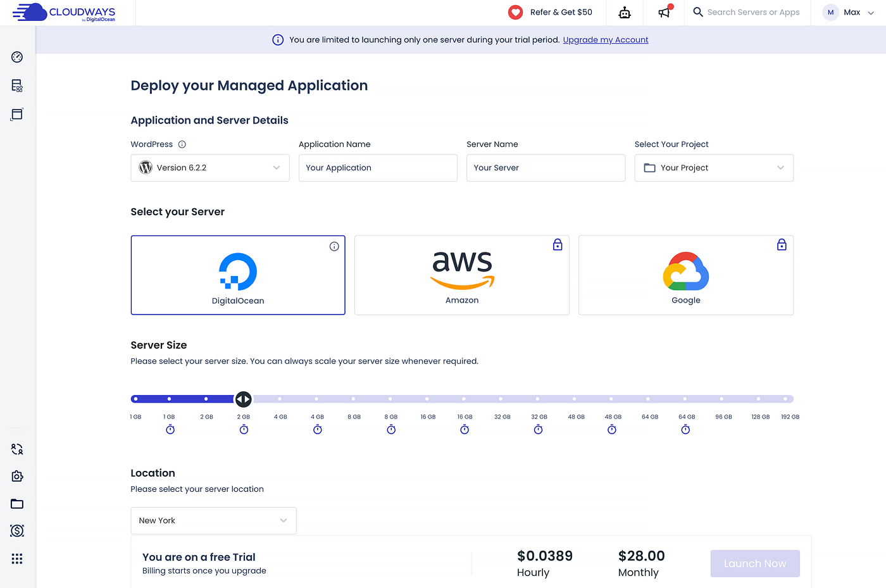Open the New York location dropdown
Screen dimensions: 886x588
point(213,520)
